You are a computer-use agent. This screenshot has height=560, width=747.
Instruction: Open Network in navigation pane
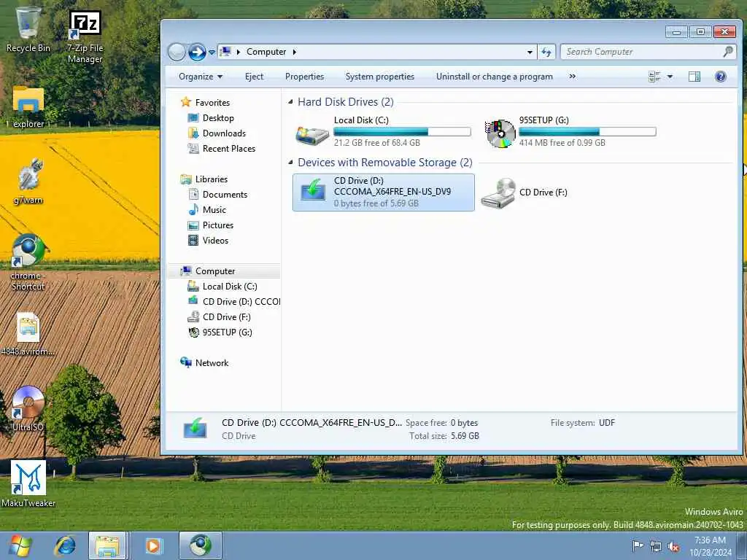tap(212, 363)
